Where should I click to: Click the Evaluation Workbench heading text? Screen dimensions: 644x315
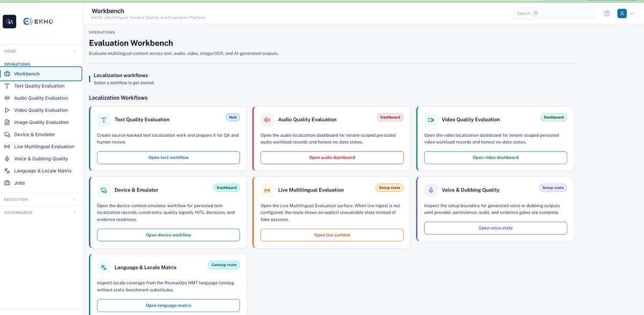[131, 43]
